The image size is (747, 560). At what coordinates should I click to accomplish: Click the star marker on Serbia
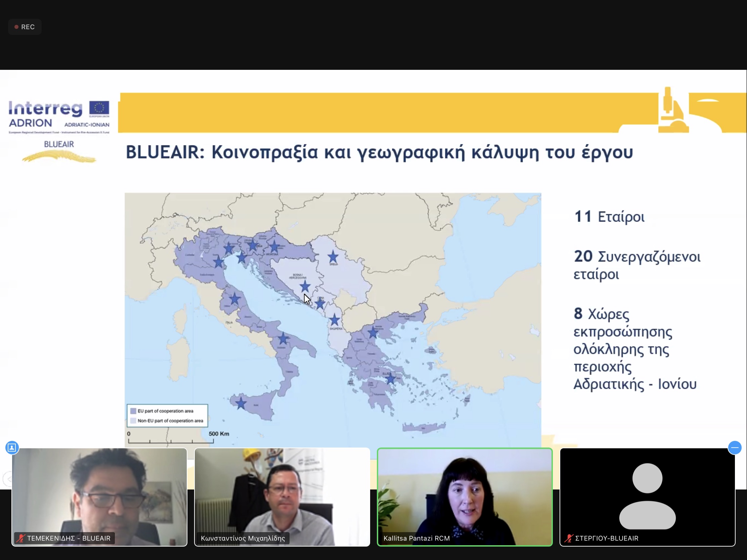point(333,257)
